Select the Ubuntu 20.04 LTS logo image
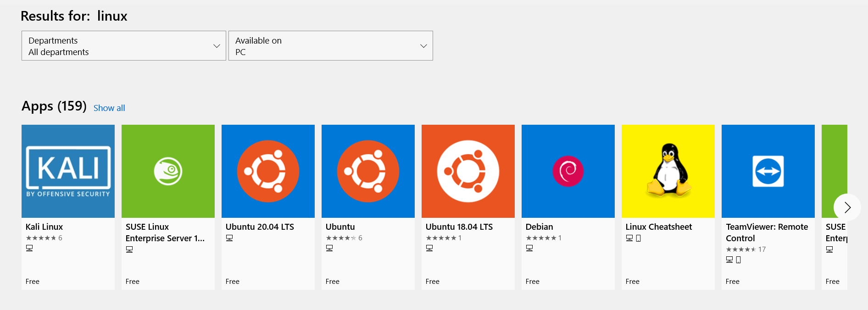The width and height of the screenshot is (868, 310). [268, 171]
